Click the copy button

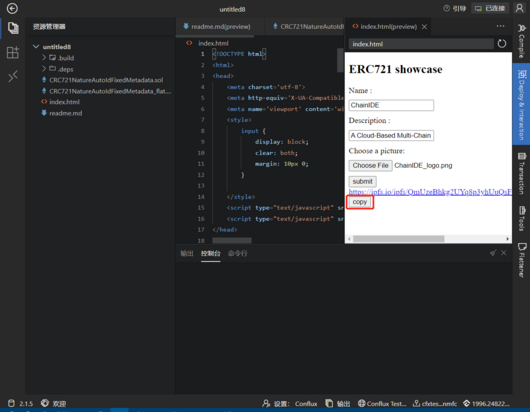pyautogui.click(x=360, y=202)
